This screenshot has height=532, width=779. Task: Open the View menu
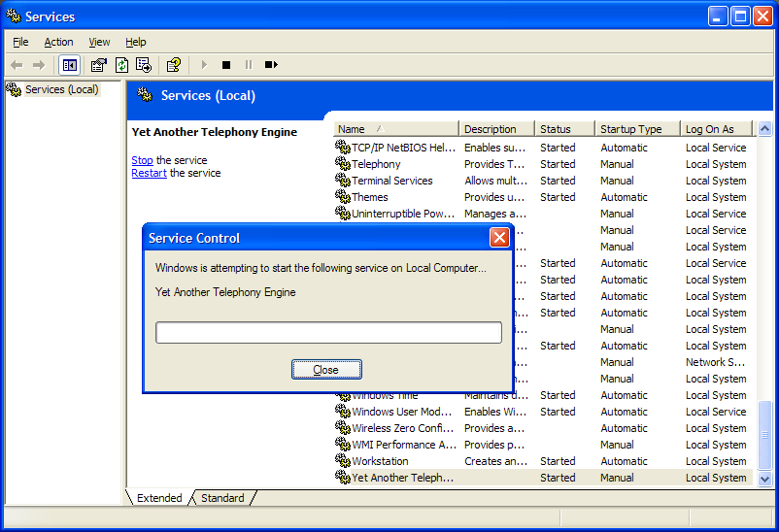pyautogui.click(x=99, y=42)
